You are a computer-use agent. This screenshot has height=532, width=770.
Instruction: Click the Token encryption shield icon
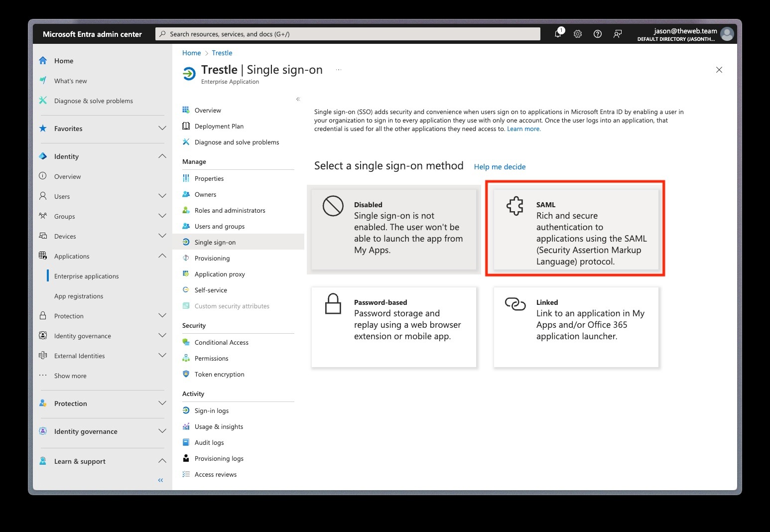[x=186, y=374]
